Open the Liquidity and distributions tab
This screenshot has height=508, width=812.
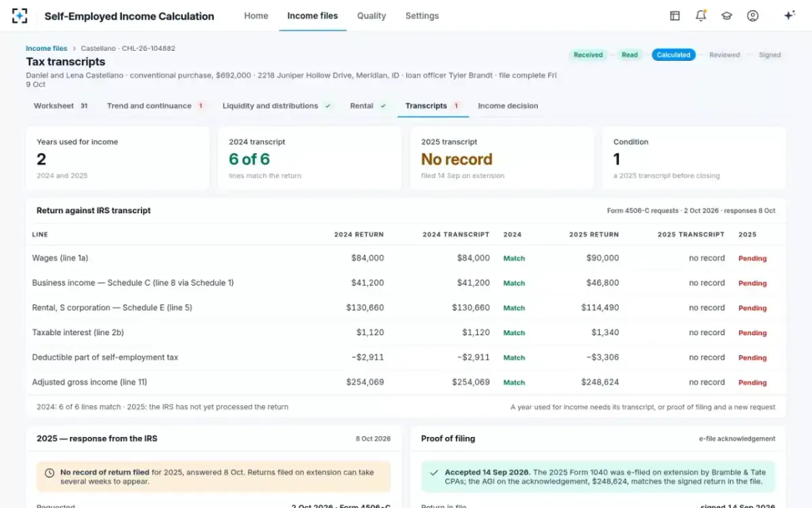(277, 106)
